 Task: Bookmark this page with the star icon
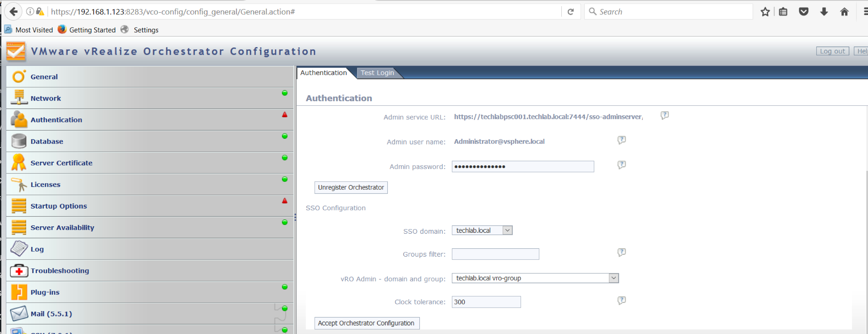click(x=765, y=12)
